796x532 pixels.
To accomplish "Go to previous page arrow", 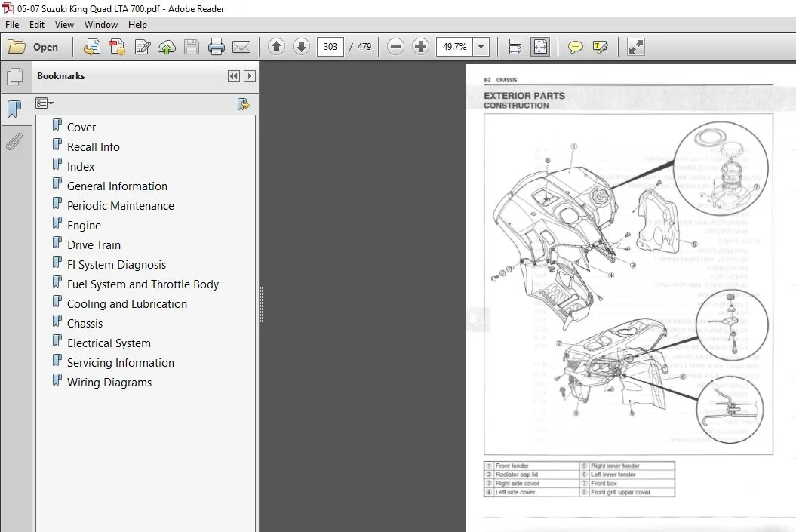I will [276, 47].
